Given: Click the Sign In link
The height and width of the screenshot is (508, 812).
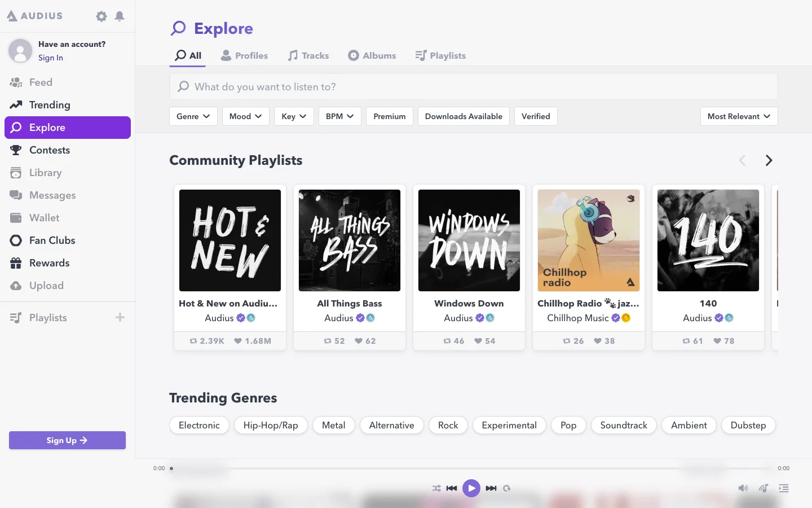Looking at the screenshot, I should point(51,58).
